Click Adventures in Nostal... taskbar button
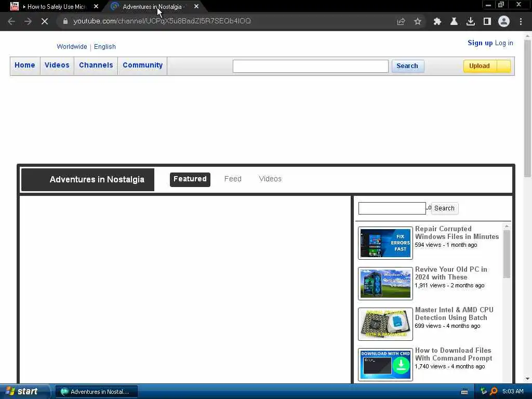 point(96,392)
